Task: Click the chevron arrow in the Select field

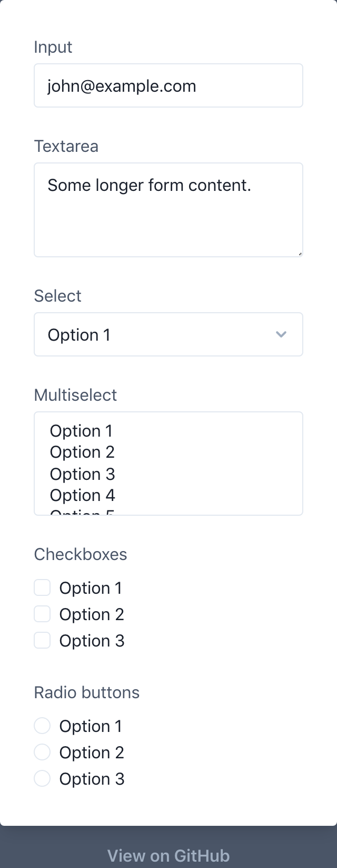Action: pyautogui.click(x=281, y=334)
